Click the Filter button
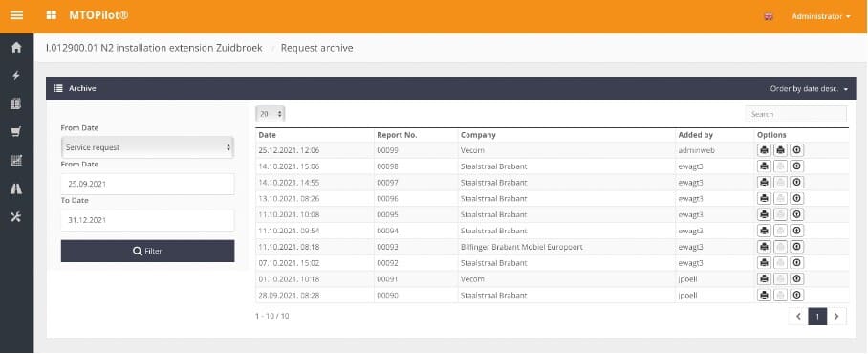This screenshot has width=868, height=354. pos(147,251)
